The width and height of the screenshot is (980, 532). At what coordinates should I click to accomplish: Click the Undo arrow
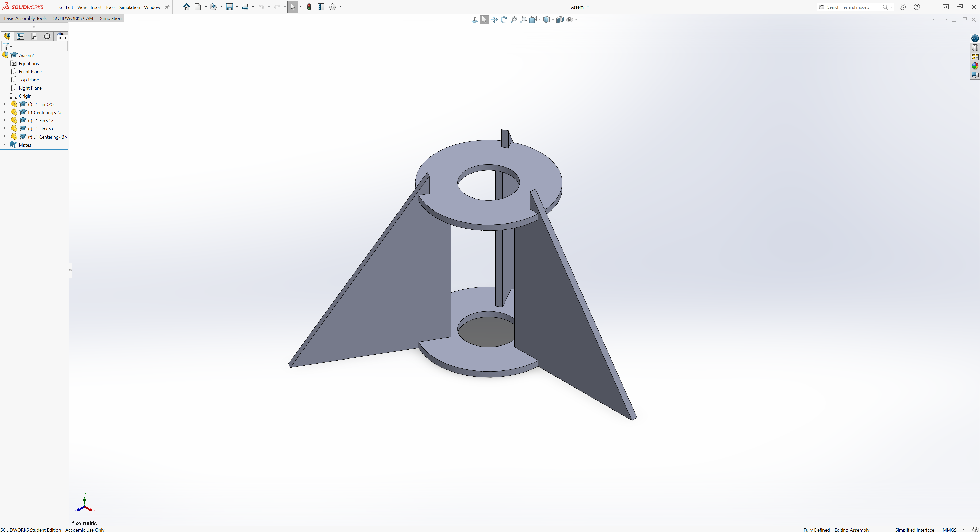point(261,7)
